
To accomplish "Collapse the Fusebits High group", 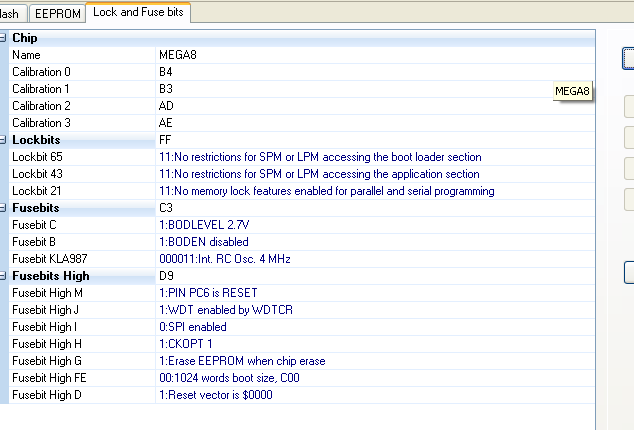I will (3, 276).
